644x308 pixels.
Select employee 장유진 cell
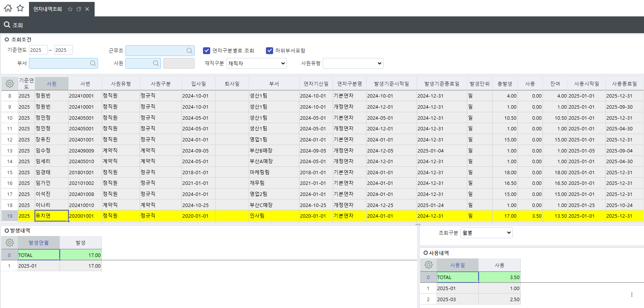(52, 140)
